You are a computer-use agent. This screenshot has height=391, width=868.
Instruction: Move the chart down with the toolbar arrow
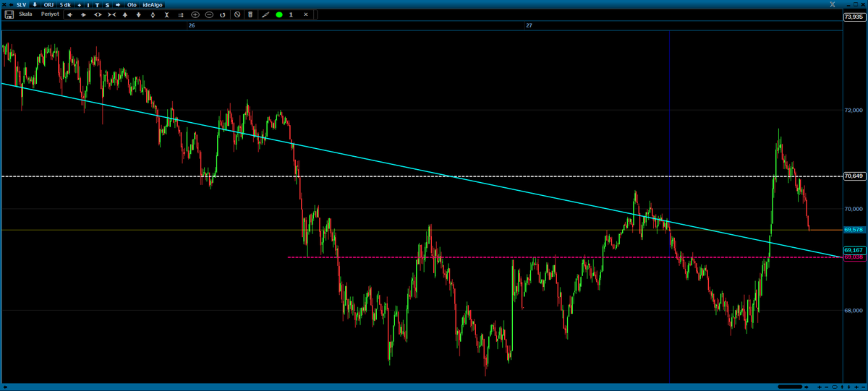click(x=139, y=14)
